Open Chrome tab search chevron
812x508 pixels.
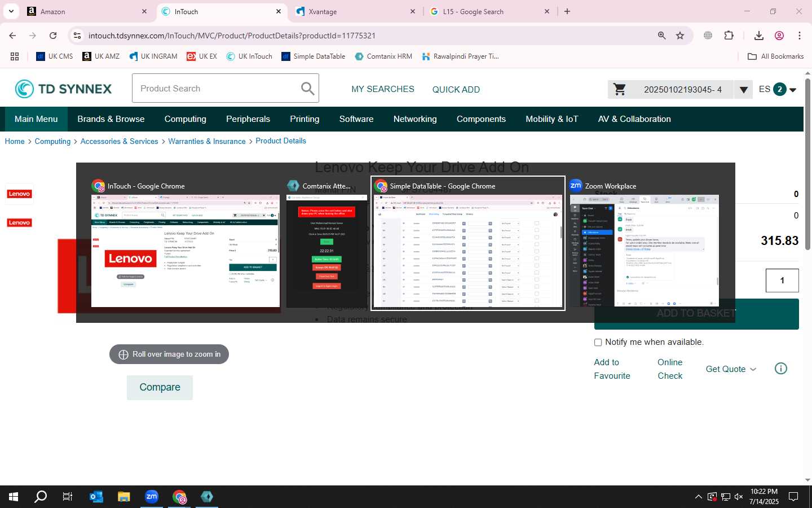(11, 11)
